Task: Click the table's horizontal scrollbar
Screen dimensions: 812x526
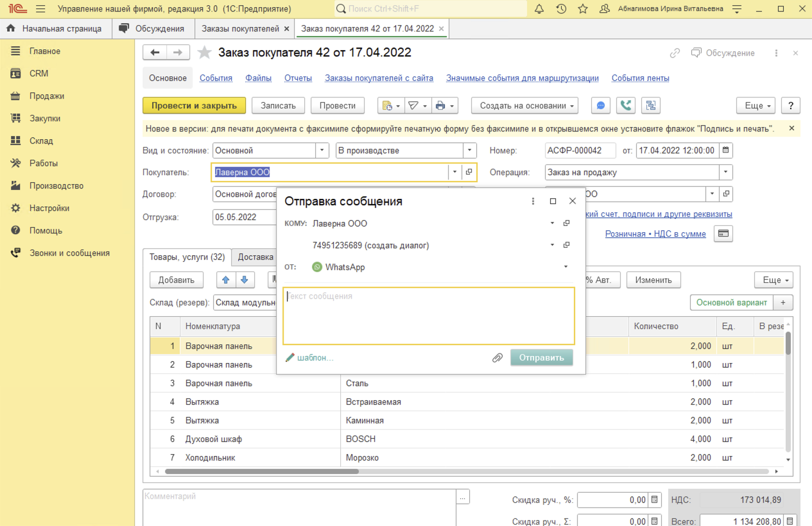Action: (x=262, y=471)
